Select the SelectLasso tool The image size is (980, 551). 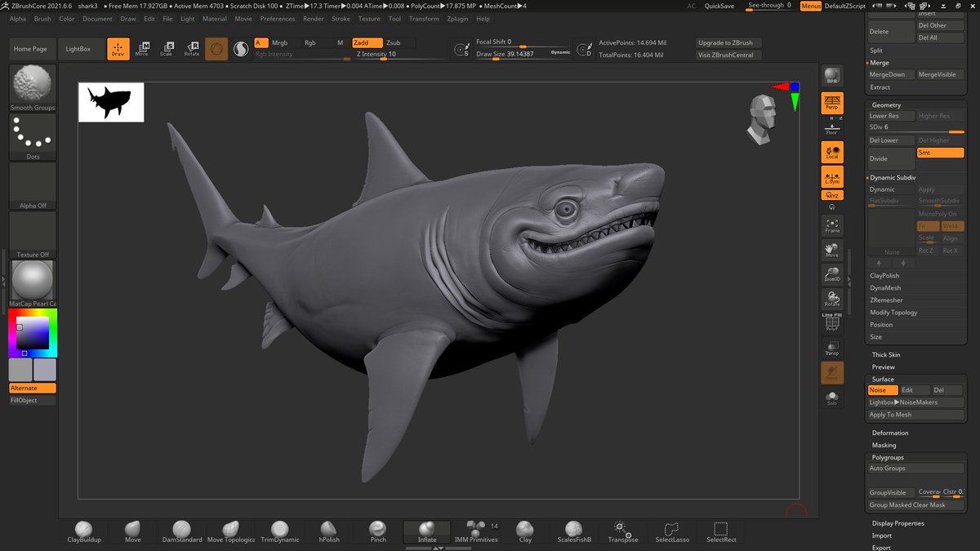tap(672, 531)
